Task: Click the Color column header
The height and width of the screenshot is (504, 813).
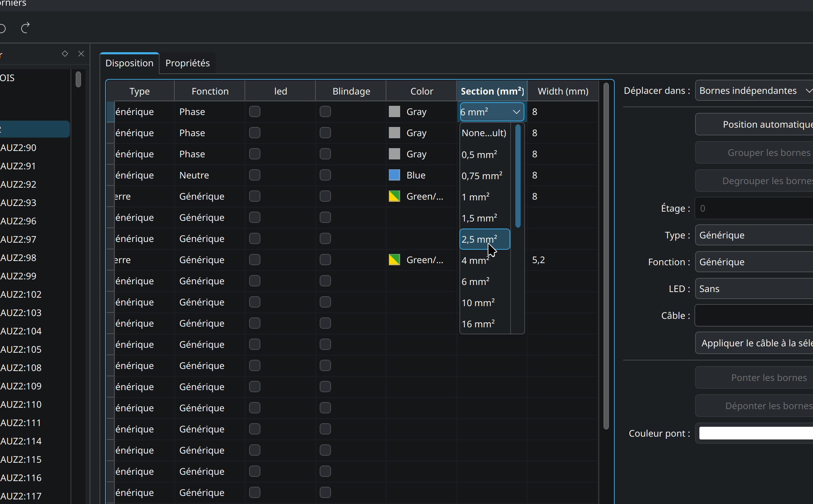Action: coord(422,91)
